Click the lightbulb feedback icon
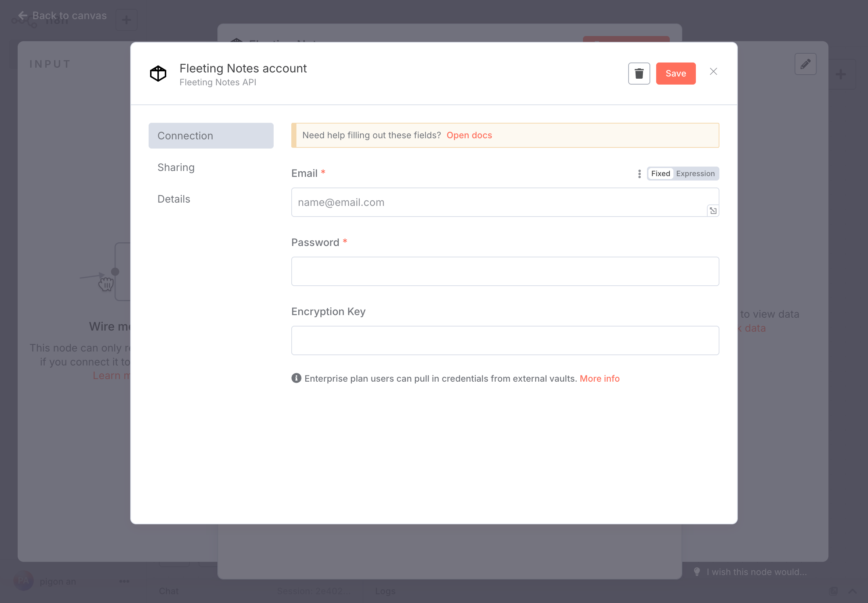 (697, 572)
